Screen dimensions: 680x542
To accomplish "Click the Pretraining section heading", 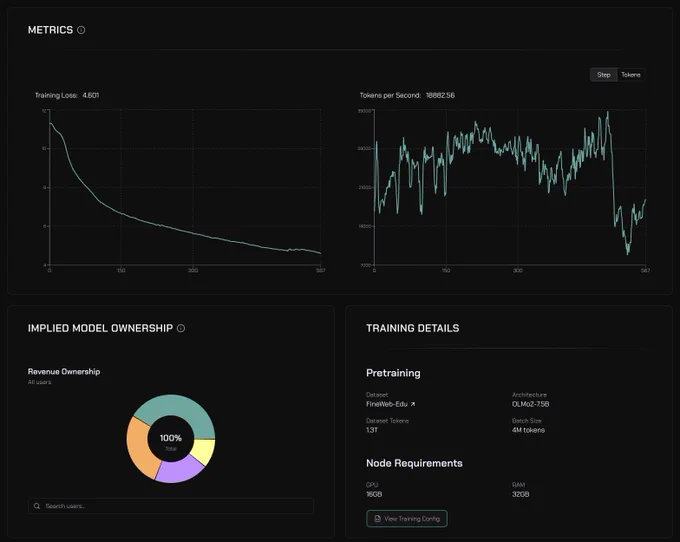I will (393, 373).
